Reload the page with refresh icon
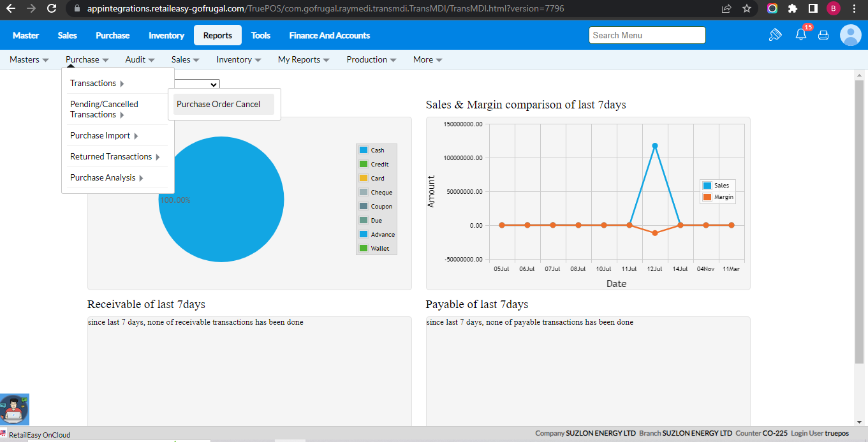Viewport: 868px width, 442px height. [52, 9]
